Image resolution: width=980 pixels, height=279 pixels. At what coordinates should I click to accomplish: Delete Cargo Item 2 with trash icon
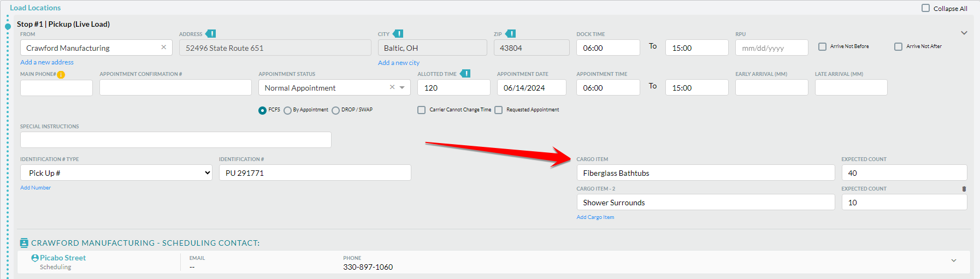tap(964, 189)
